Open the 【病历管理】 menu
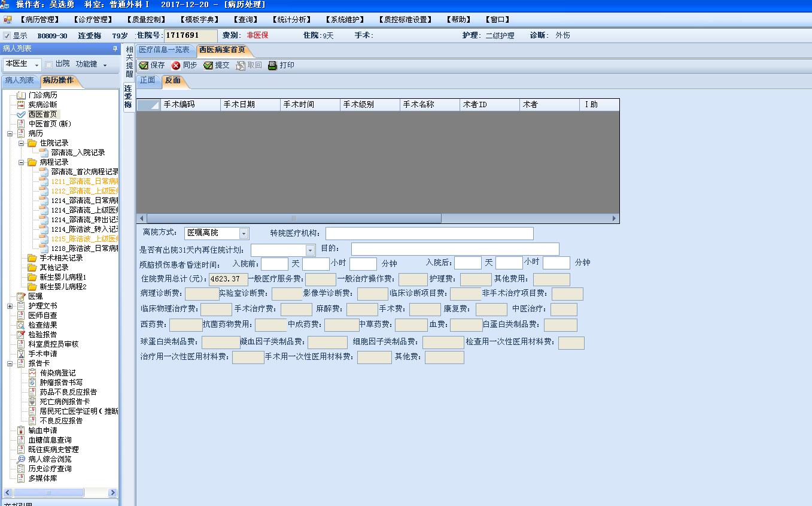Viewport: 812px width, 506px height. pos(39,20)
